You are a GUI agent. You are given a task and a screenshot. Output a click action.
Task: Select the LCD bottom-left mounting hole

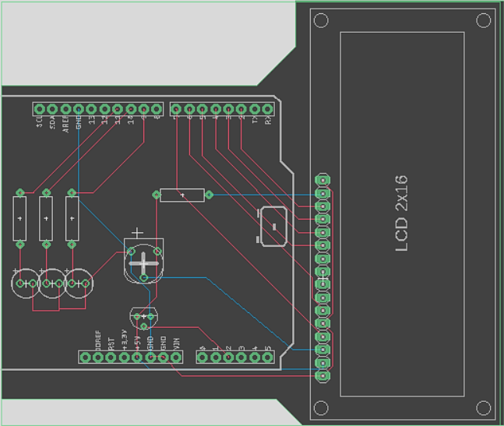[x=321, y=408]
